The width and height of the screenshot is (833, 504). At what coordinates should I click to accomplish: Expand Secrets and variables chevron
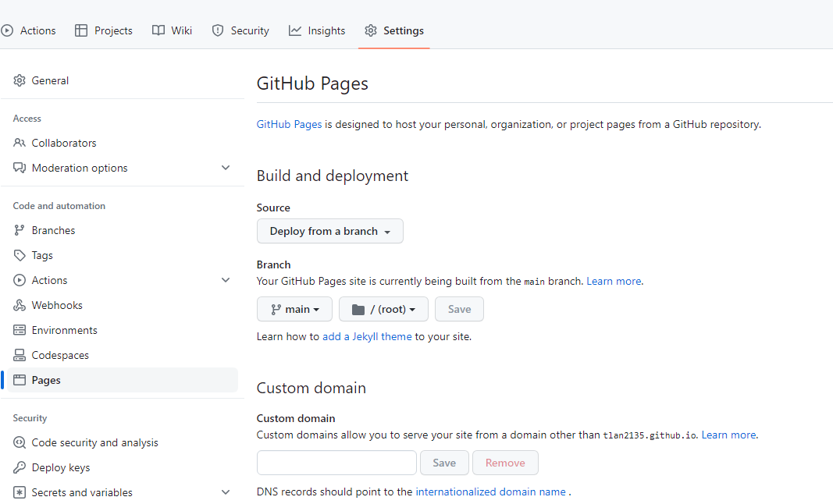point(226,492)
